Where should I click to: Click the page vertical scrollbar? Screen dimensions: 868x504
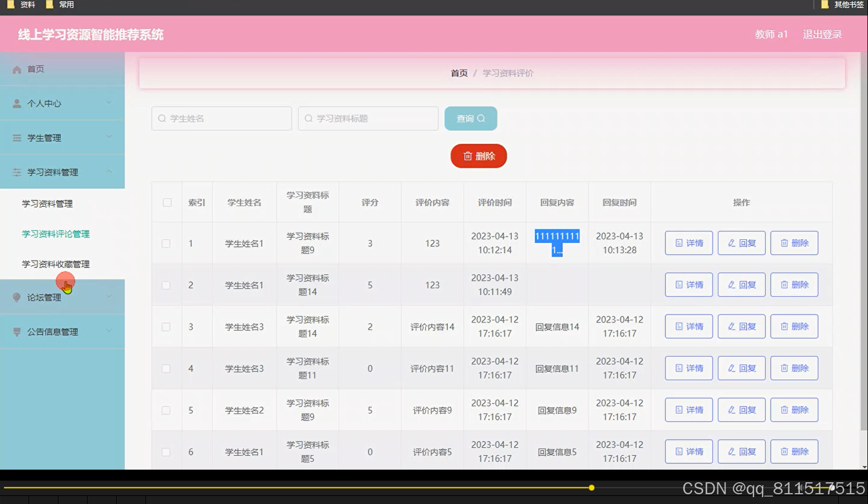[864, 241]
